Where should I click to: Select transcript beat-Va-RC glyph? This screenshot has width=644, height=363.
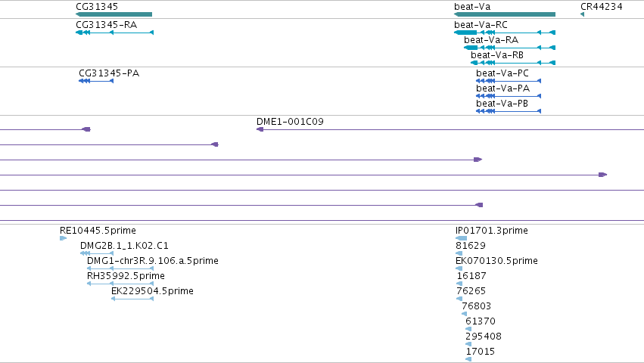(x=505, y=33)
